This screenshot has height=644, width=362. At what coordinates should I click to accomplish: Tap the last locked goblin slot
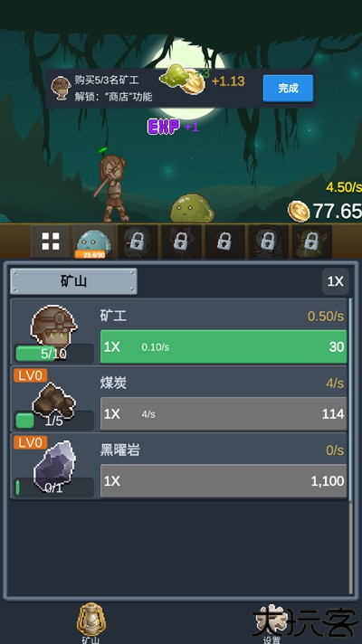pos(311,241)
